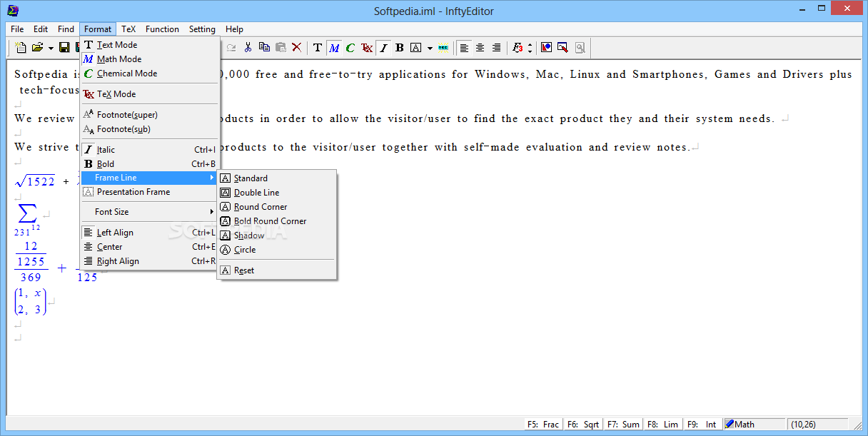
Task: Click F6: Sqrt status bar button
Action: [583, 424]
